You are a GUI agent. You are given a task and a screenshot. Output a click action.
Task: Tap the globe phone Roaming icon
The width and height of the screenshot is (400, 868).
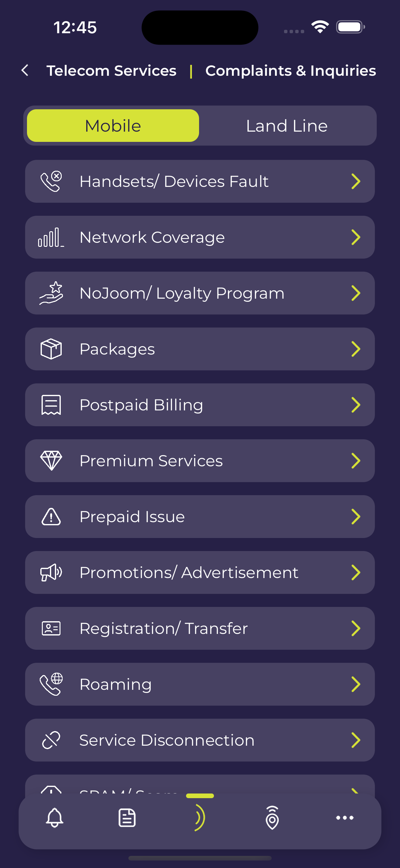click(51, 684)
